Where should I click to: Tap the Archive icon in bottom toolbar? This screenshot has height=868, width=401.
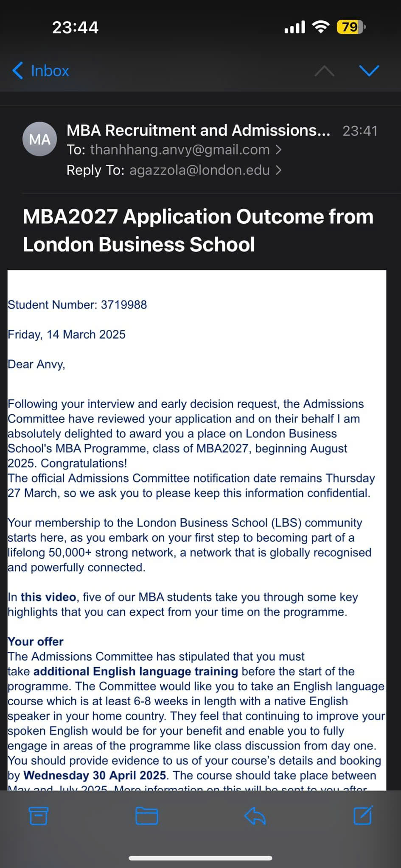point(38,816)
